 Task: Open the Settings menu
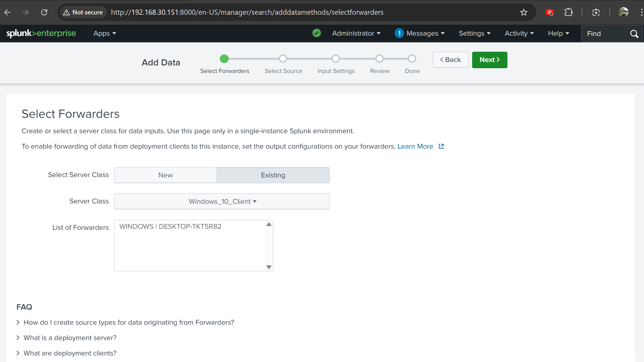[x=475, y=33]
